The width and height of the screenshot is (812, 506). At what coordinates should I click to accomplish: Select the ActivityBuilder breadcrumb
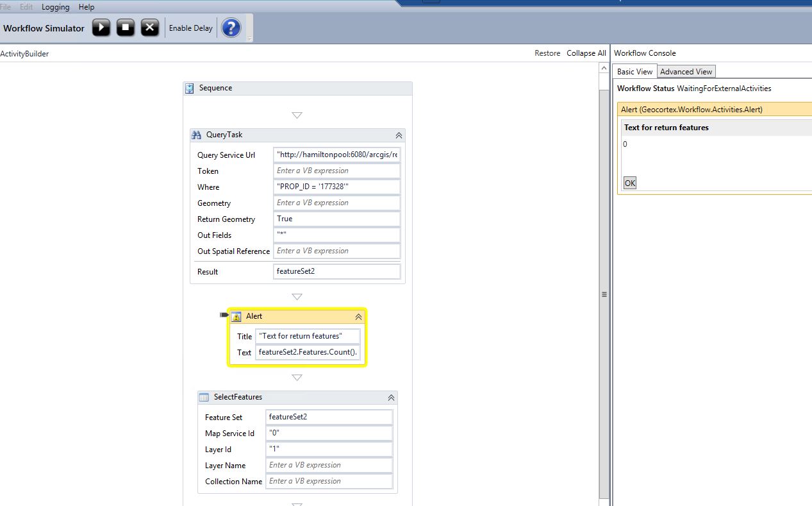pyautogui.click(x=24, y=54)
